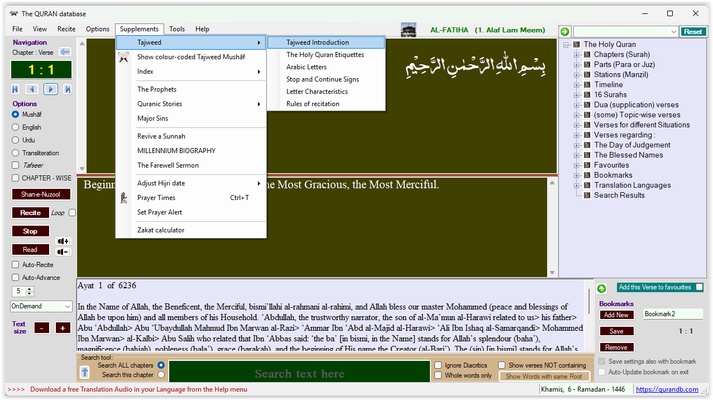Click the first verse navigation icon

15,89
